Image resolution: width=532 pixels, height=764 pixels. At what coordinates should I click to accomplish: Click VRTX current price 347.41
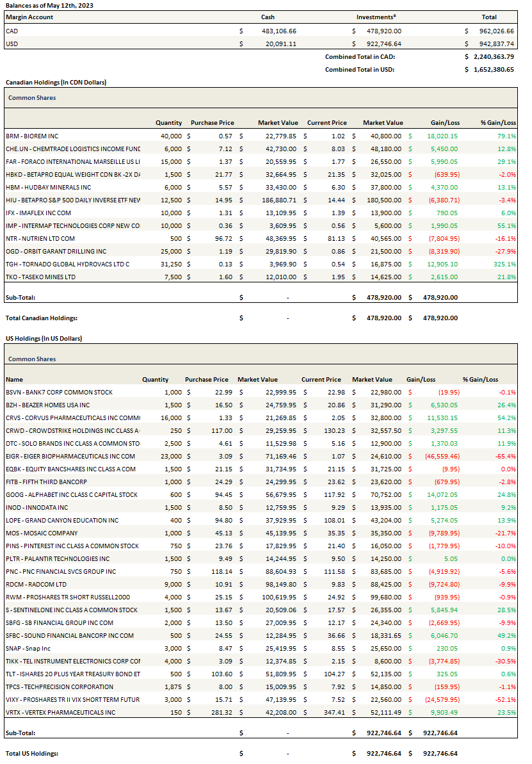326,712
